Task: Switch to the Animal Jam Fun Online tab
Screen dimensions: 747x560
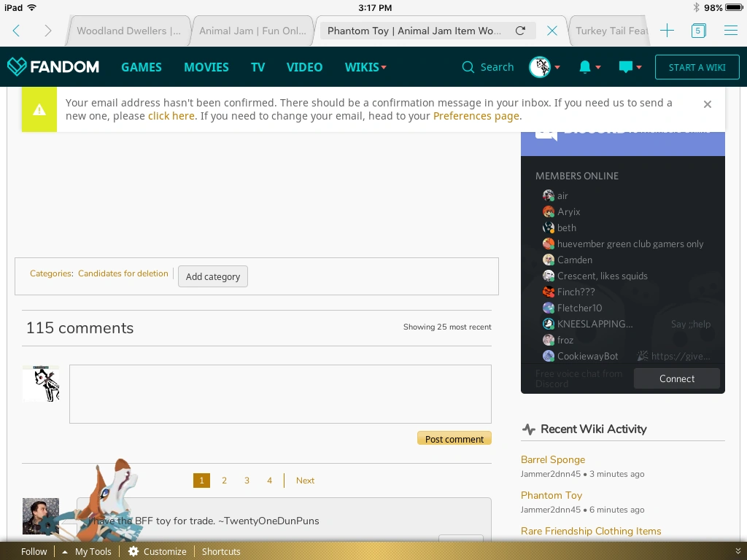Action: (x=252, y=31)
